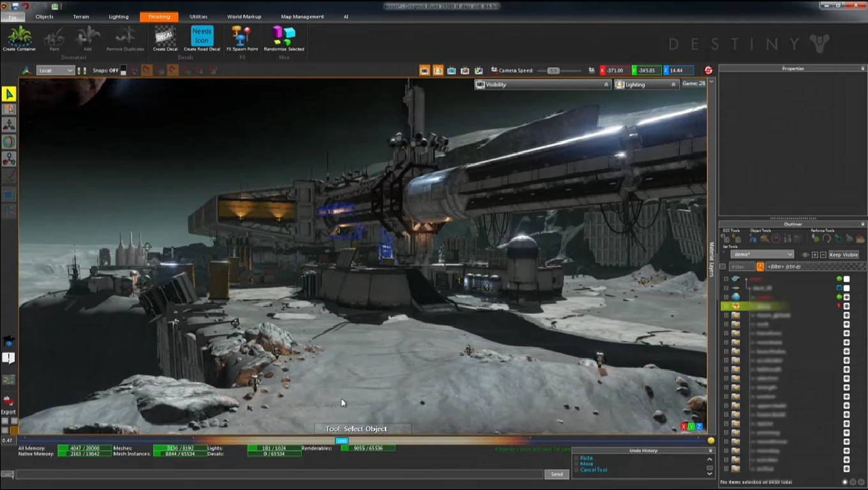Viewport: 868px width, 490px height.
Task: Click the orange search icon in Outliner
Action: pos(760,267)
